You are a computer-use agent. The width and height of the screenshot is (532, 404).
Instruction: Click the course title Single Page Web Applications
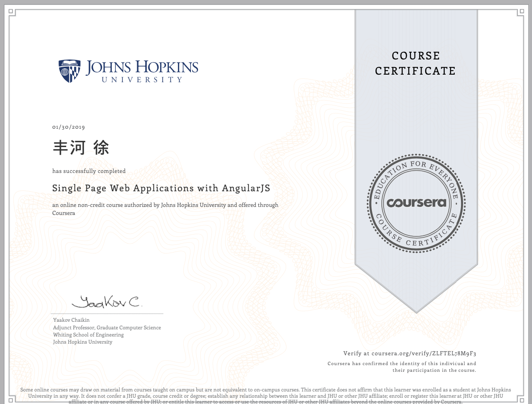pos(161,188)
